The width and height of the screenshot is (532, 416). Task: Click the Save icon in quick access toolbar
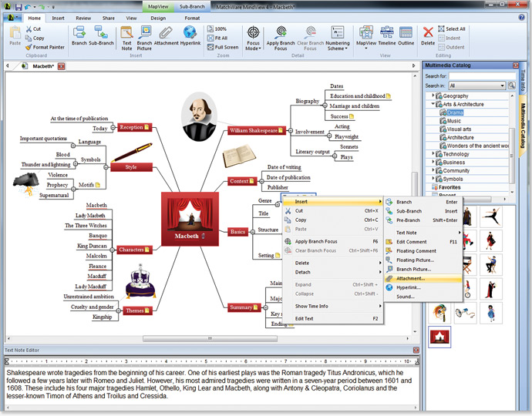(19, 6)
